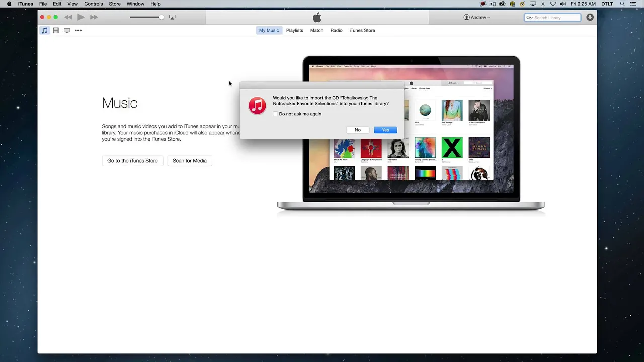Open the Apple menu
This screenshot has width=644, height=362.
coord(9,4)
